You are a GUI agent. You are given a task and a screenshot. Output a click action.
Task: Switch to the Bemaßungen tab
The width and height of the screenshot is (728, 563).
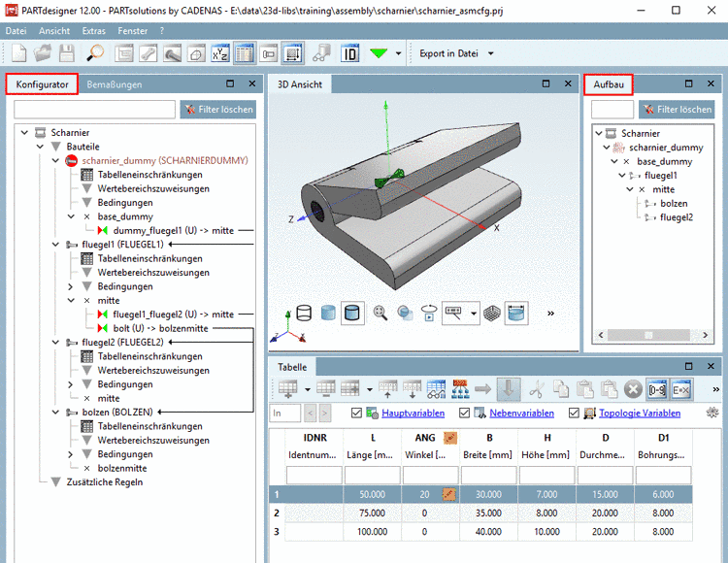pyautogui.click(x=114, y=84)
